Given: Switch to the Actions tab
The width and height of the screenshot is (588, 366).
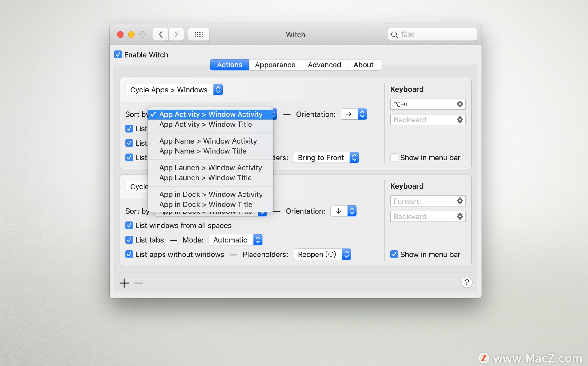Looking at the screenshot, I should pos(229,65).
